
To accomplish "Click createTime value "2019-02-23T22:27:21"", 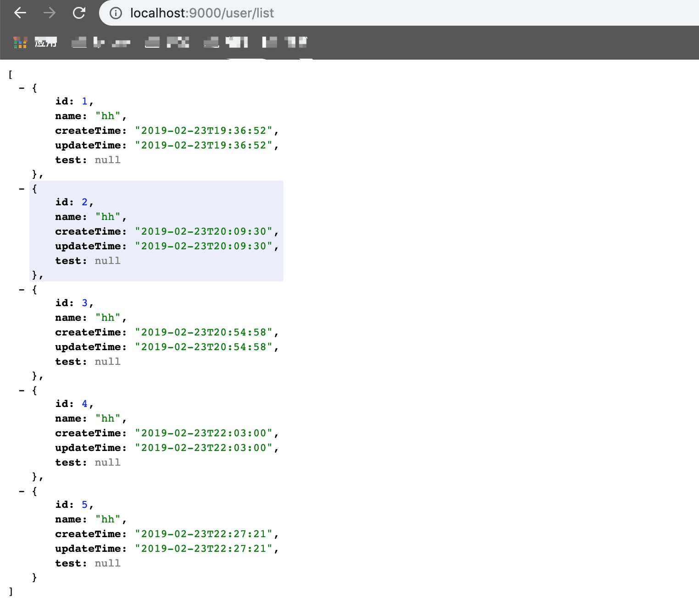I will click(x=204, y=534).
